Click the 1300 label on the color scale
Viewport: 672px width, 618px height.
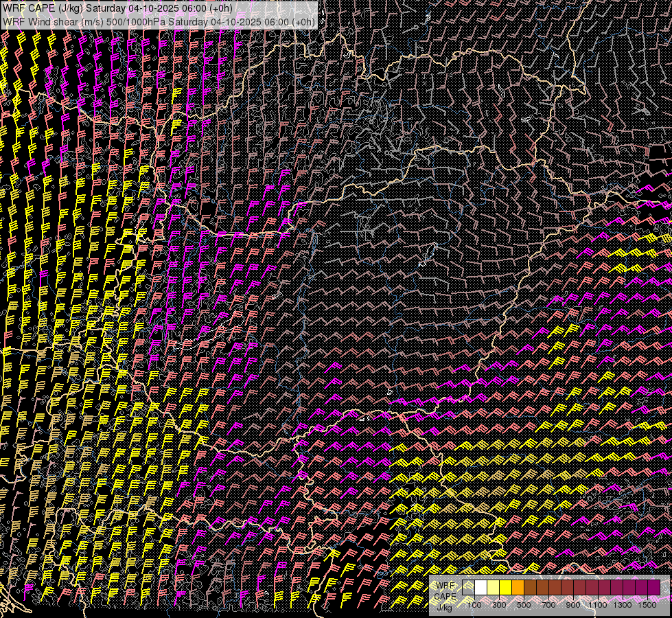623,605
